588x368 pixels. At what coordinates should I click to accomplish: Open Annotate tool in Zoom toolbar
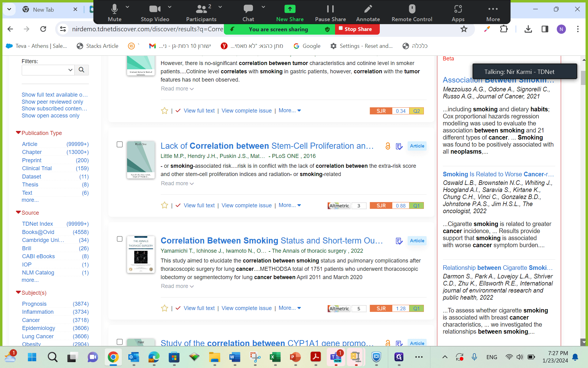point(368,13)
